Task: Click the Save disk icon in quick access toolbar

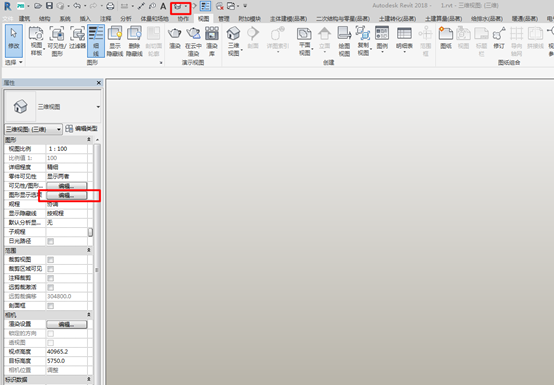Action: pos(50,6)
